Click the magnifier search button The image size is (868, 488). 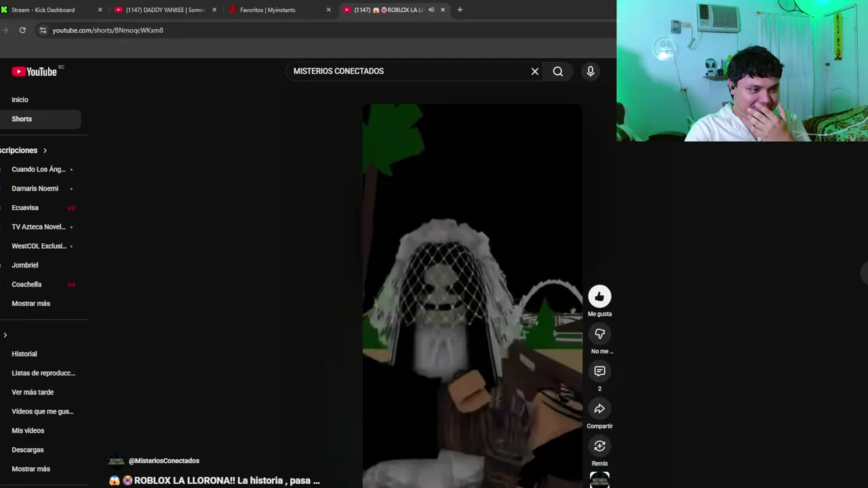click(x=557, y=71)
